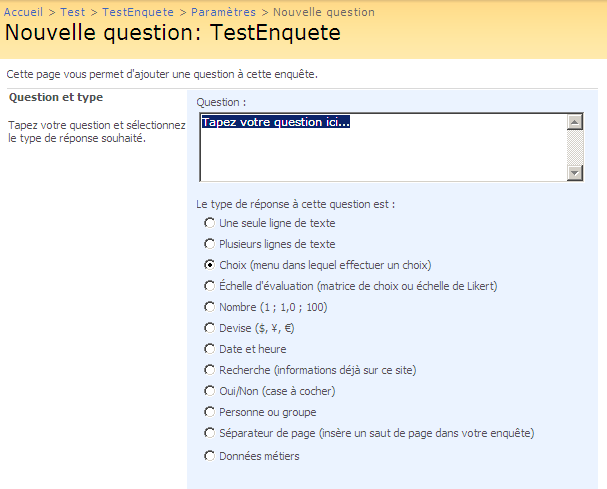Pick the 'Recherche' radio button
Screen dimensions: 607x489
click(x=210, y=370)
